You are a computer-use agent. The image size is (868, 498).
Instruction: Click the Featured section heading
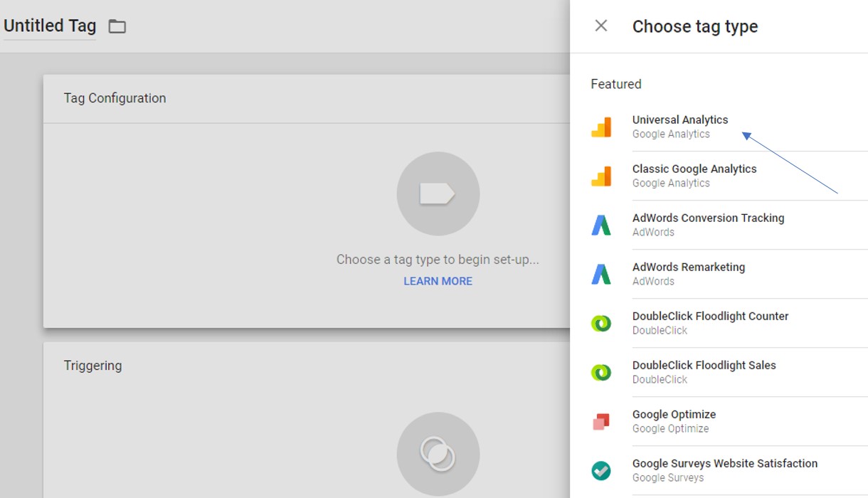click(616, 84)
